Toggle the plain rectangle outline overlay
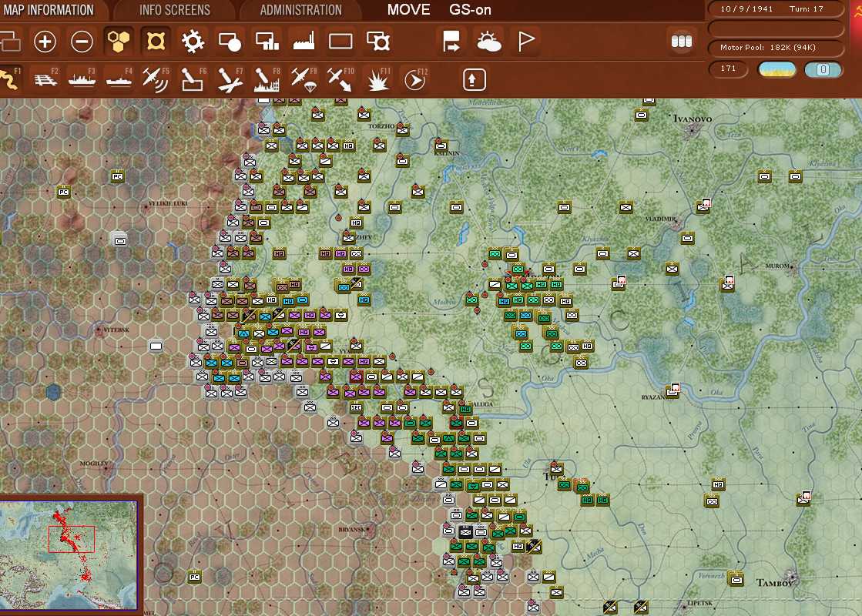This screenshot has width=862, height=616. [340, 42]
